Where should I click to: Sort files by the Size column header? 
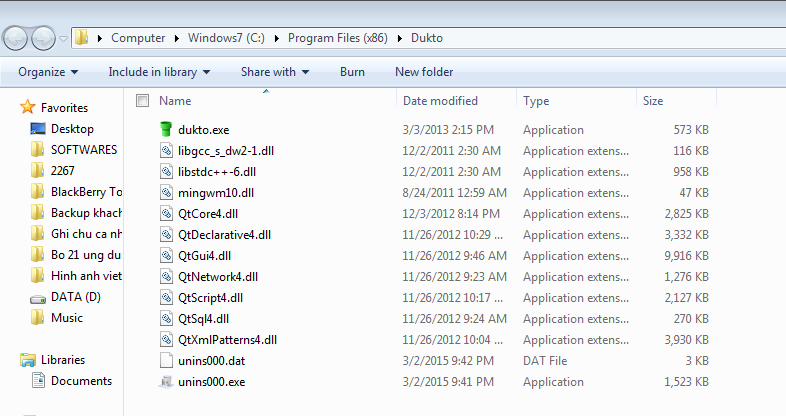(676, 101)
